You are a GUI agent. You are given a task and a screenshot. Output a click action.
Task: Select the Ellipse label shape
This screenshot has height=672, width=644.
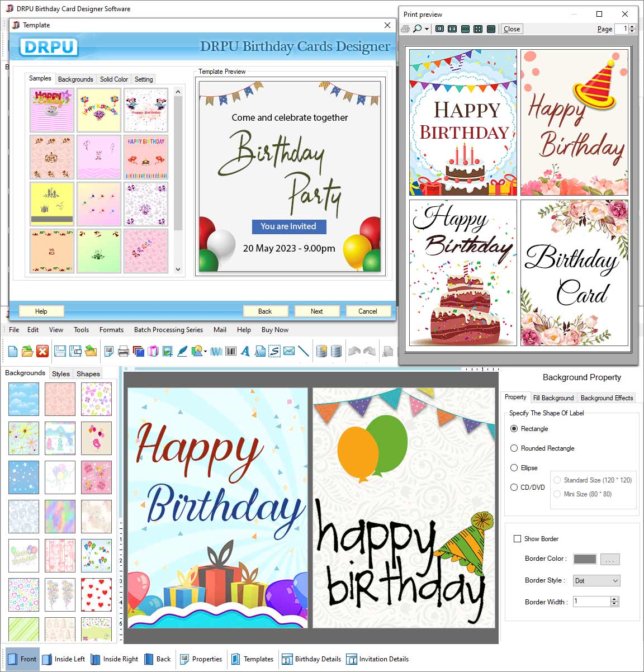pyautogui.click(x=514, y=468)
